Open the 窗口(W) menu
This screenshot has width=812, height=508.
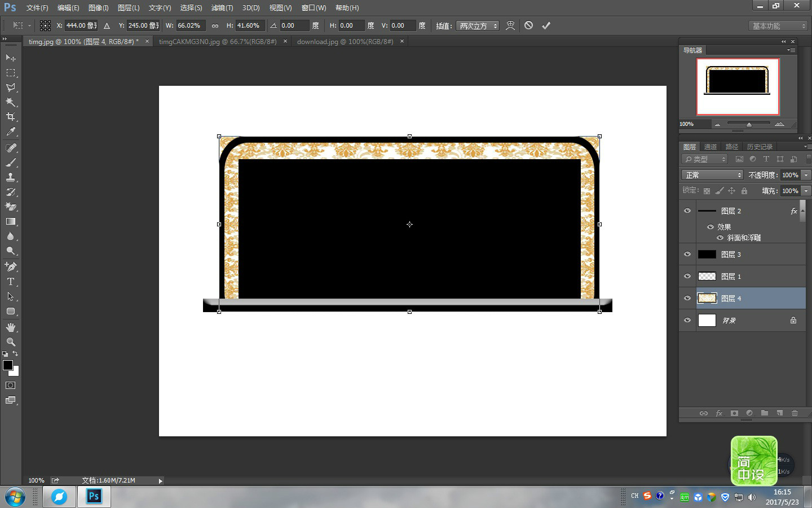point(314,8)
